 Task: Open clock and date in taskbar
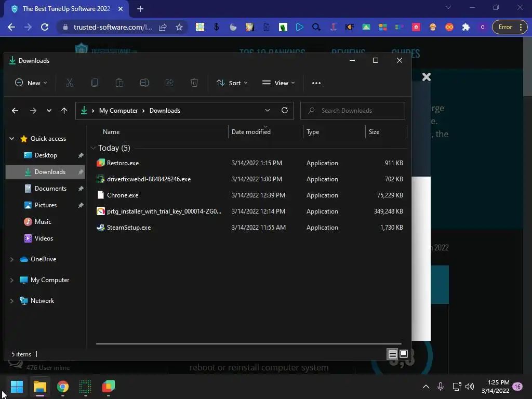495,387
